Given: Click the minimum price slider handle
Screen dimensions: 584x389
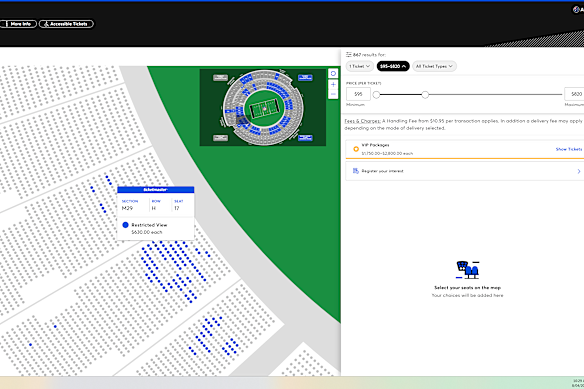Looking at the screenshot, I should coord(376,95).
